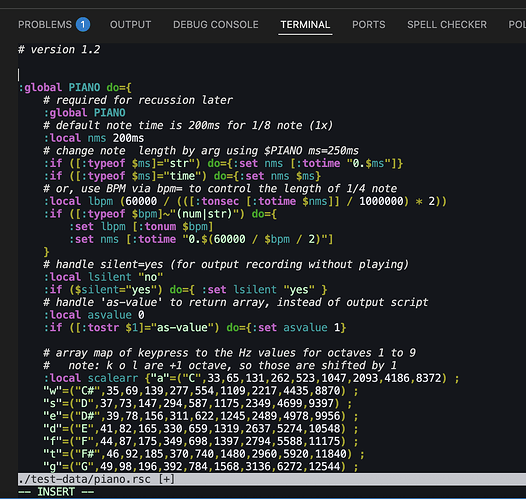Open the Problems tab
526x499 pixels.
pyautogui.click(x=45, y=24)
